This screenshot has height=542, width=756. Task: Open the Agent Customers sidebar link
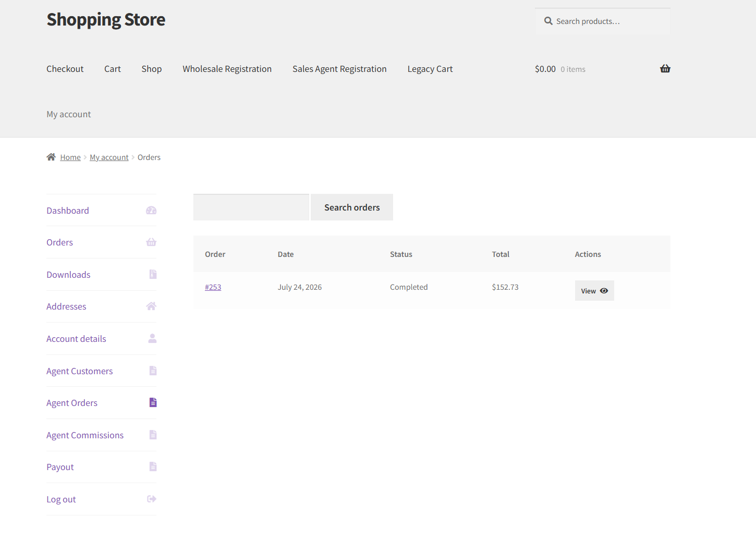coord(80,371)
